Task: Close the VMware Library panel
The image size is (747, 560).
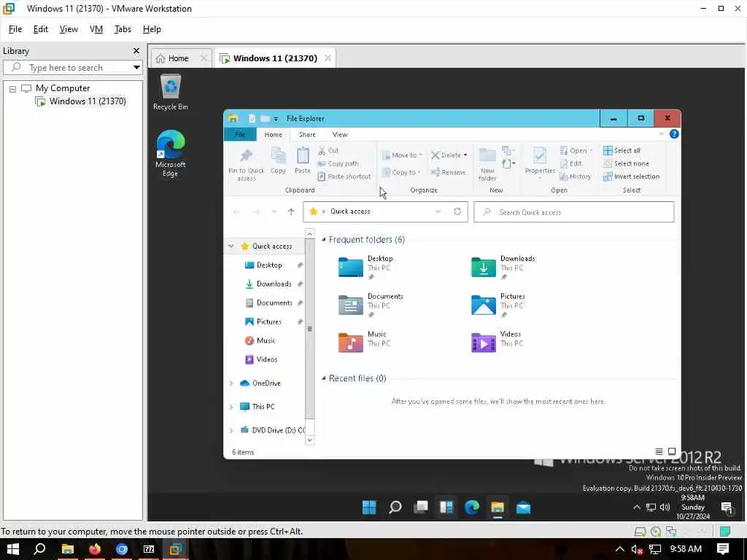Action: point(136,50)
